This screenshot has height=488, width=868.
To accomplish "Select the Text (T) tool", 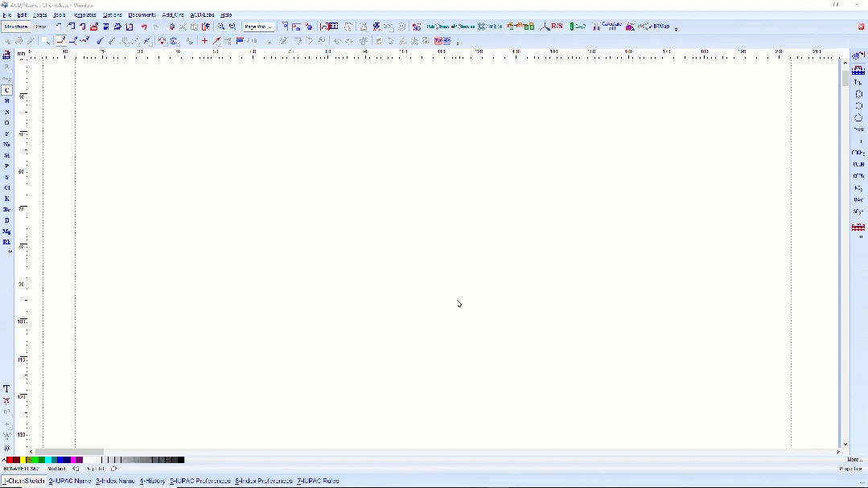I will coord(6,389).
